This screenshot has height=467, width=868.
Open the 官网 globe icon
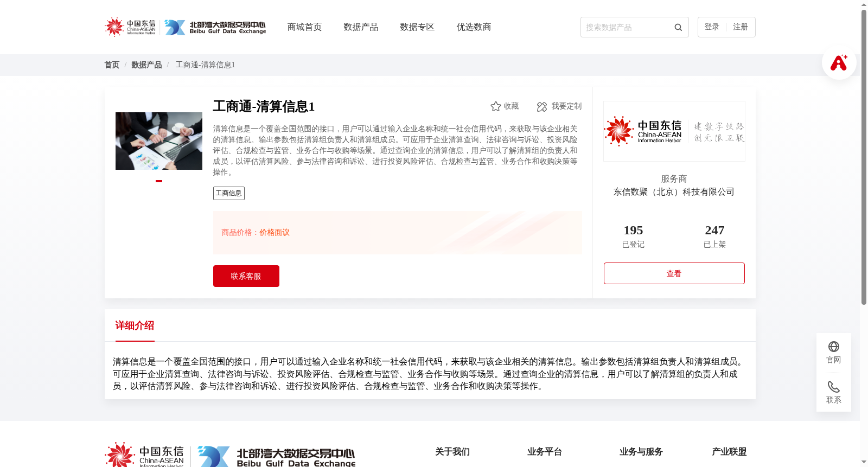[834, 347]
